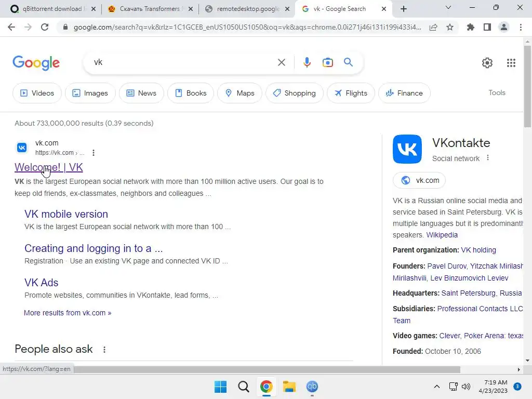Clear the search box with X
Viewport: 532px width, 399px height.
(x=281, y=62)
